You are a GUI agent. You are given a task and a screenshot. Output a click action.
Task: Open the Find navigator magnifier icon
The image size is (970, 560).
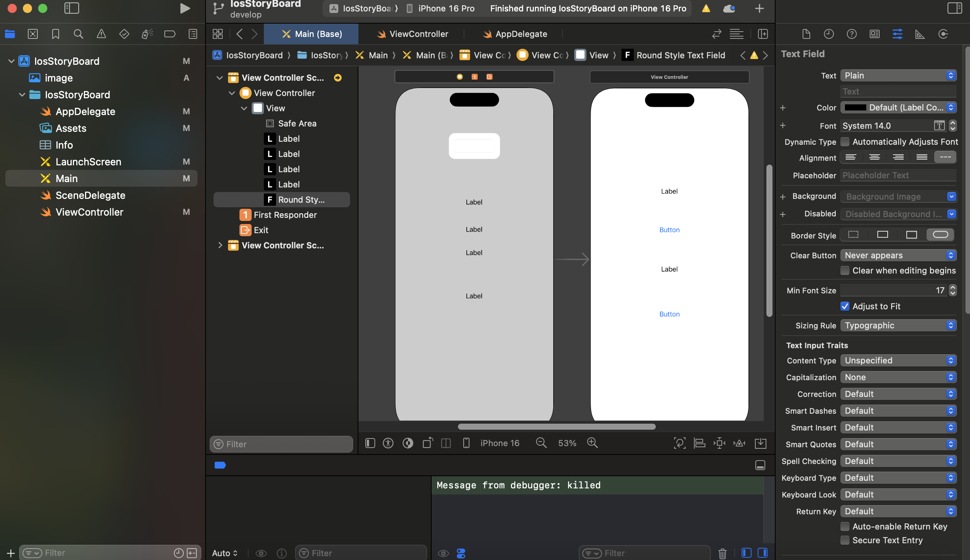(x=78, y=34)
